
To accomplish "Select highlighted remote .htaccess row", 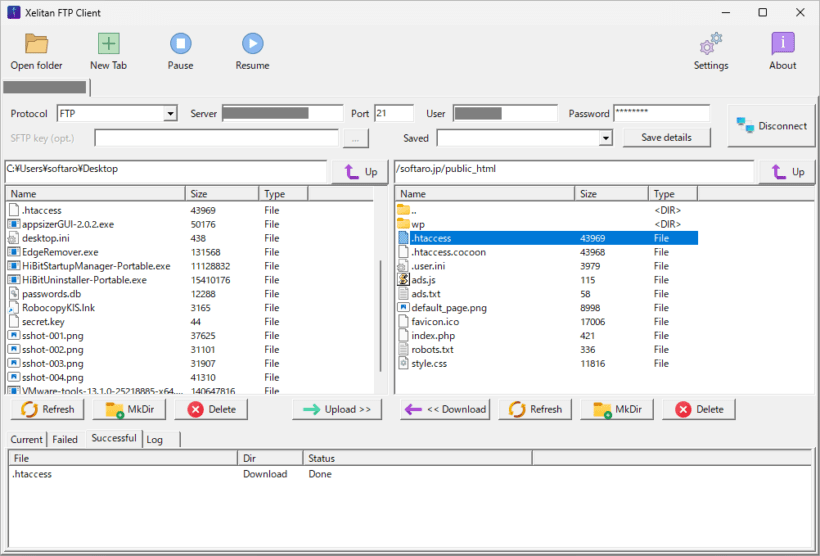I will [x=547, y=238].
